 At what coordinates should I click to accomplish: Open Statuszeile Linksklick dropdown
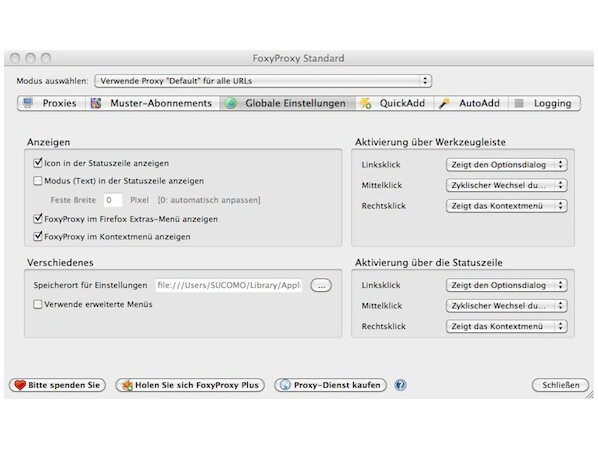pyautogui.click(x=506, y=285)
